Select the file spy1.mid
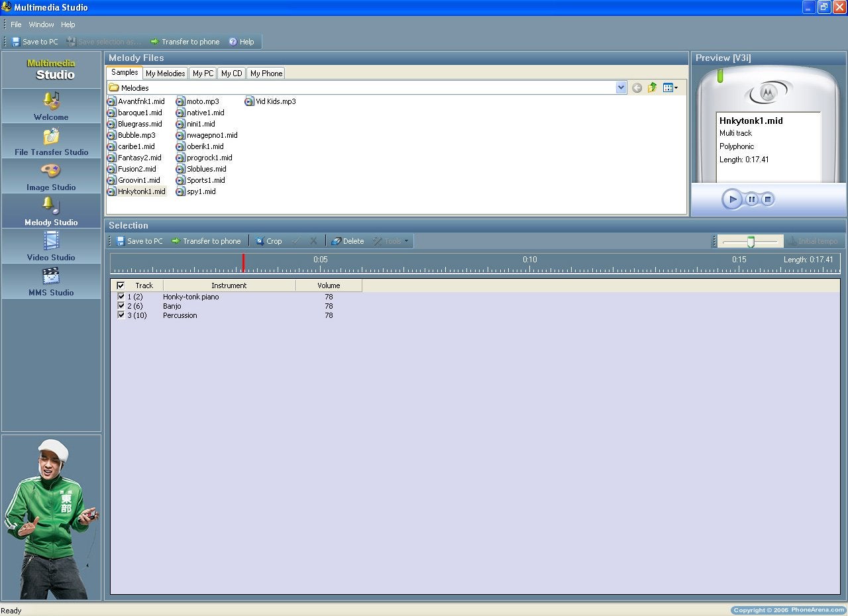Screen dimensions: 848x616 coord(196,191)
